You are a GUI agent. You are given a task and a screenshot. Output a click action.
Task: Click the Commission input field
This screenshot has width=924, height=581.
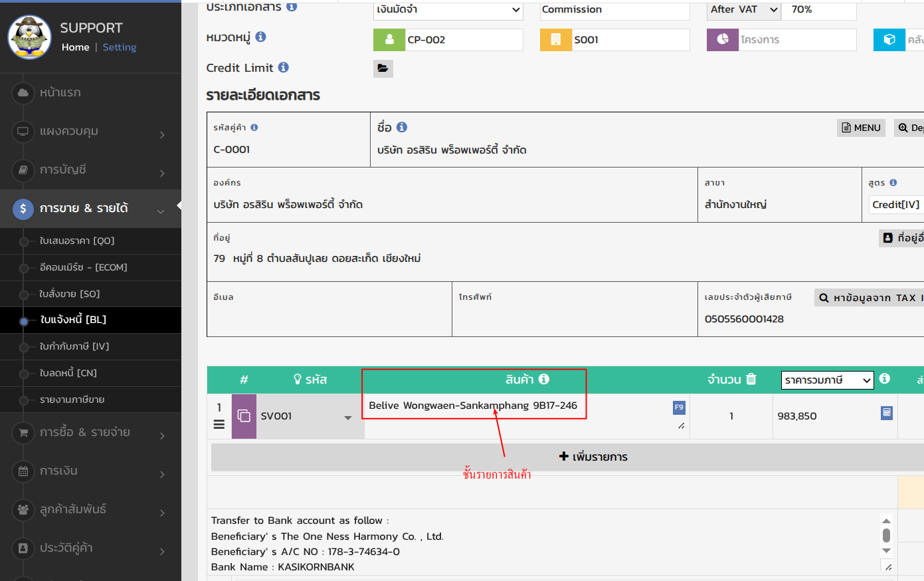[x=614, y=10]
